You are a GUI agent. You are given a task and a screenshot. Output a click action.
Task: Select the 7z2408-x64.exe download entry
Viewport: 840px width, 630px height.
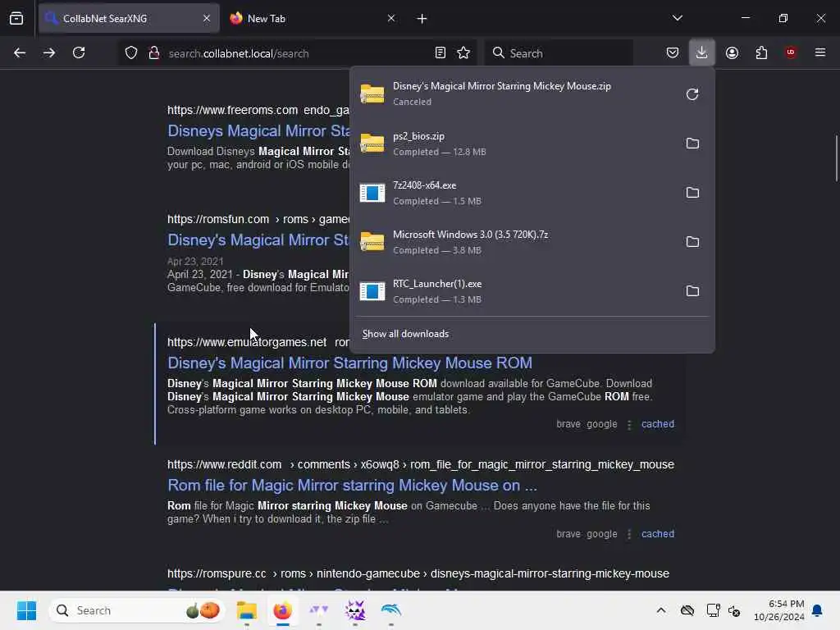click(x=517, y=193)
